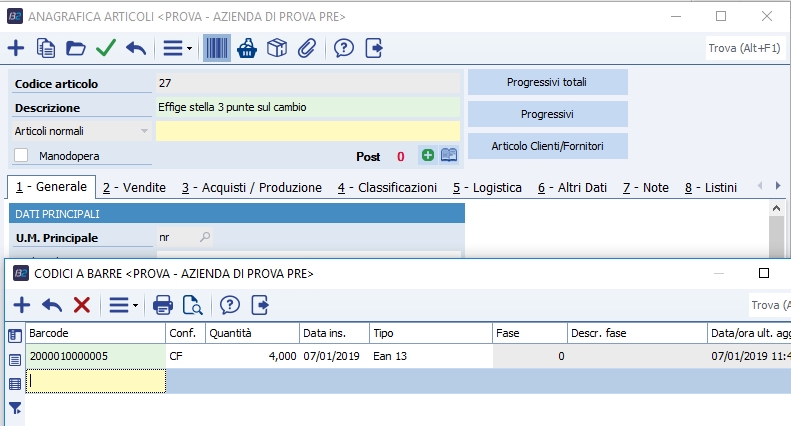The image size is (791, 426).
Task: Select the 6 - Altri Dati tab
Action: (572, 188)
